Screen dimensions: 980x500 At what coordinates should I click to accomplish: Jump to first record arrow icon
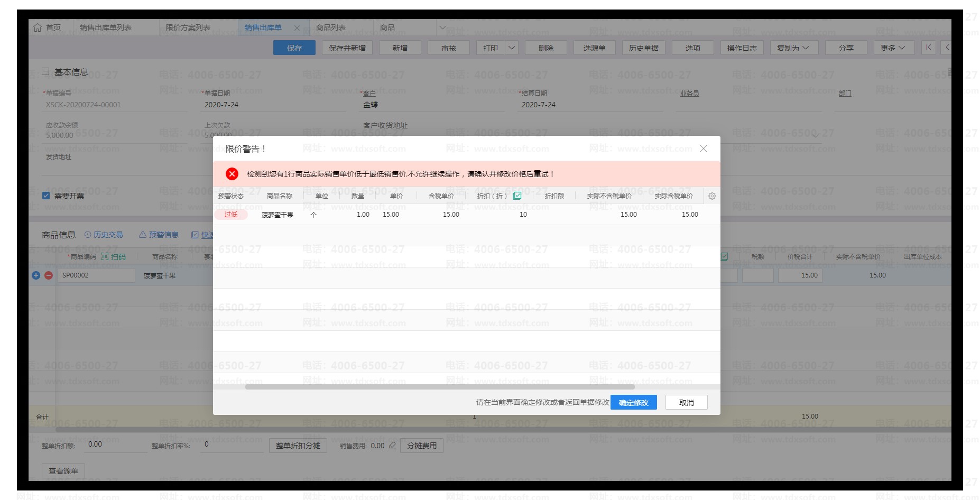pos(928,48)
